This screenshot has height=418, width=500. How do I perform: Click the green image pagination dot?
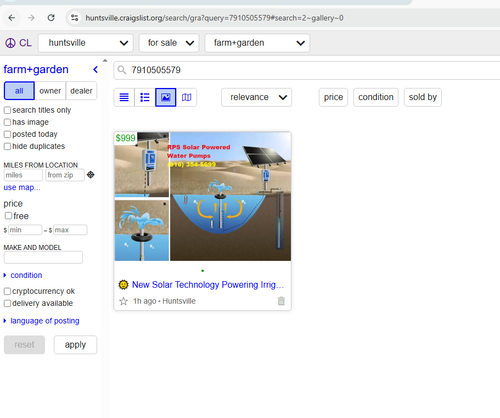[x=203, y=271]
